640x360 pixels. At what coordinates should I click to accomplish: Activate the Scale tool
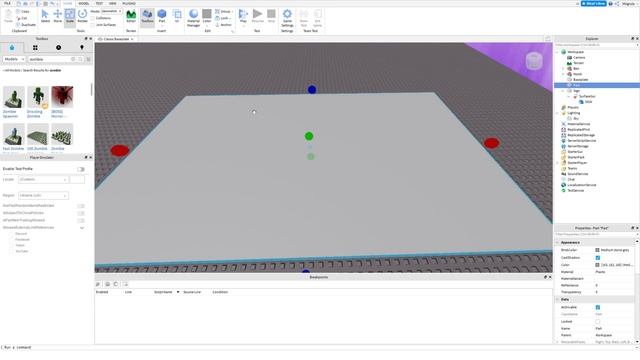[x=70, y=16]
